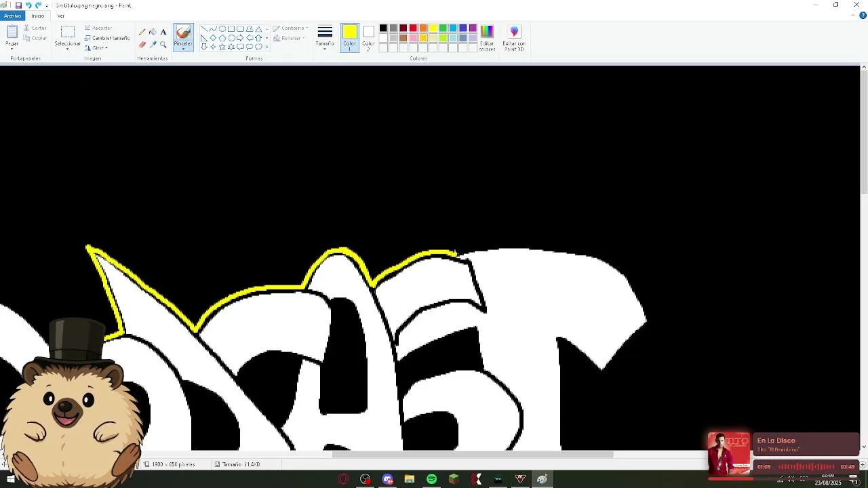Image resolution: width=868 pixels, height=488 pixels.
Task: Select the Color picker eyedropper tool
Action: point(153,44)
